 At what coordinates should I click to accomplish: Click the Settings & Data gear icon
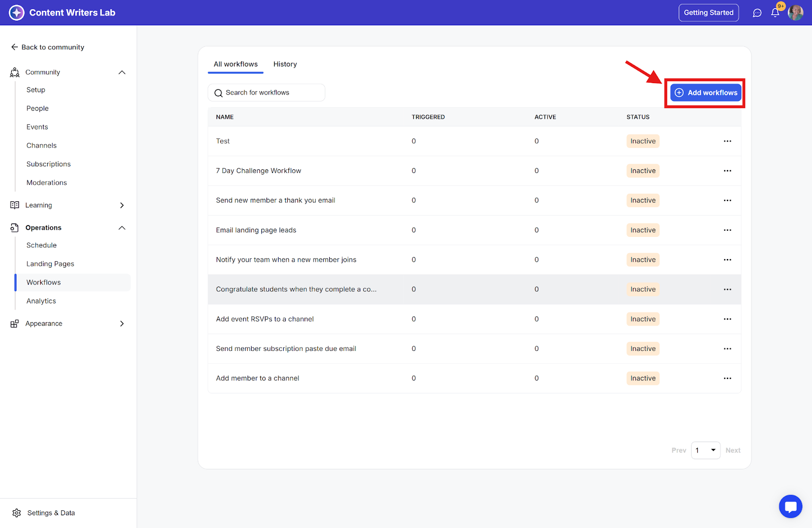pyautogui.click(x=17, y=513)
